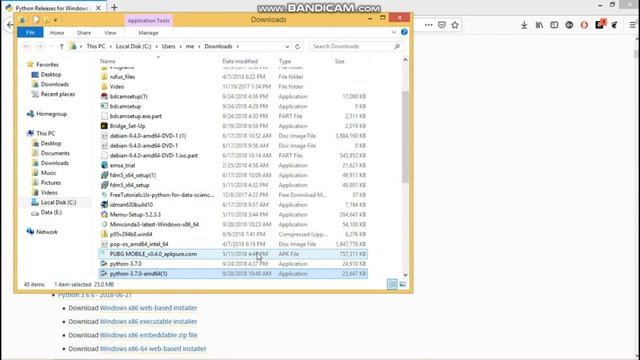Open the Firefox hamburger menu
The height and width of the screenshot is (360, 640).
click(632, 25)
